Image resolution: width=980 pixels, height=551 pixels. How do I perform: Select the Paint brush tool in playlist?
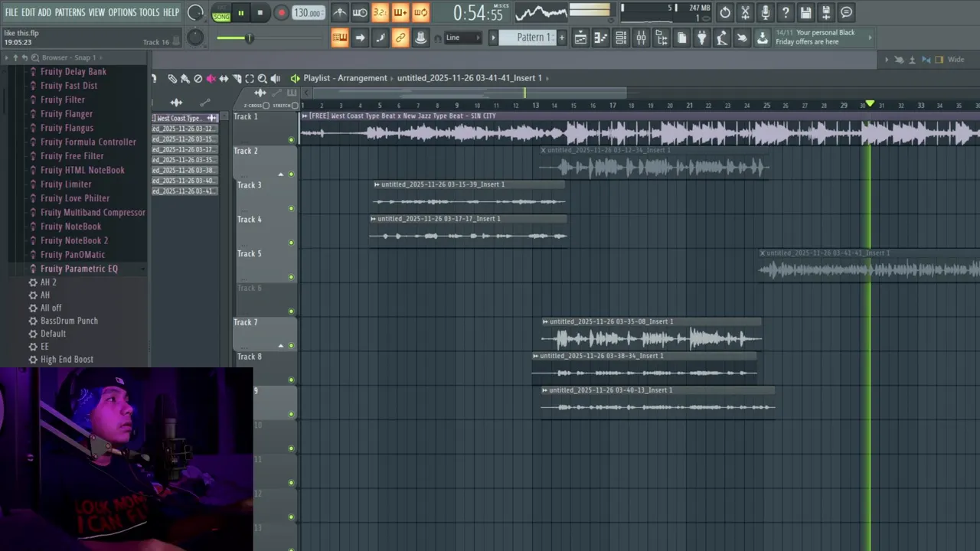click(x=185, y=78)
